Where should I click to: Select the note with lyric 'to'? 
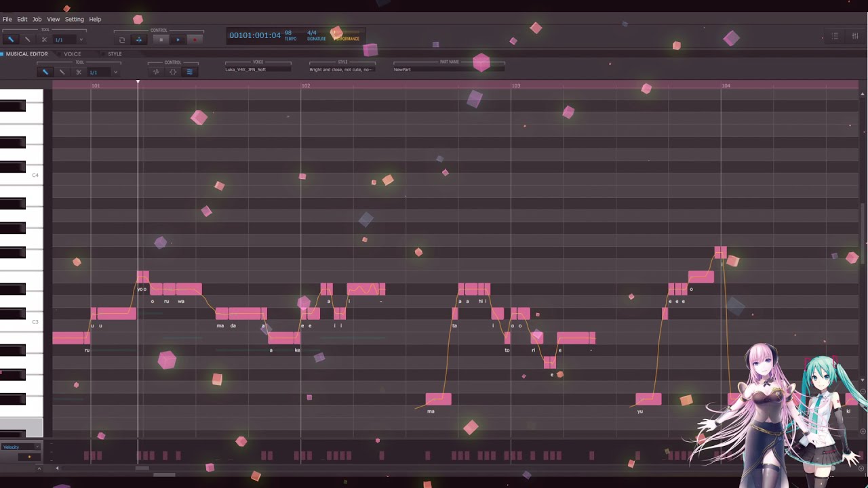507,338
